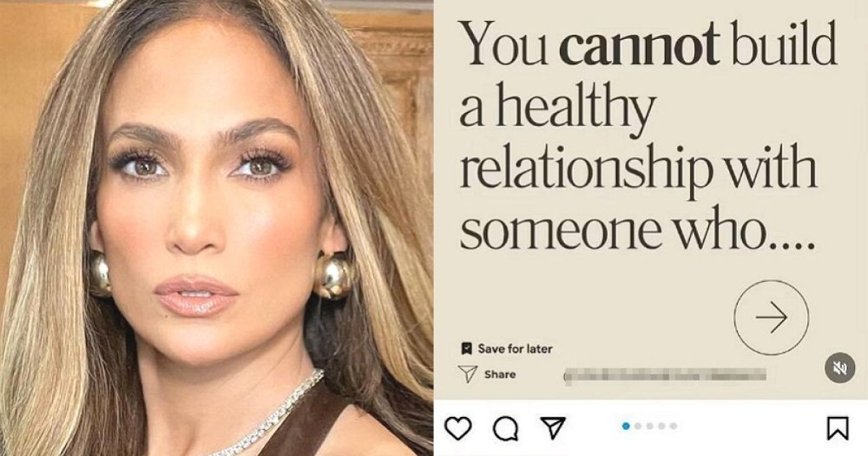The width and height of the screenshot is (868, 456).
Task: Open comments via the speech bubble icon
Action: click(x=505, y=428)
